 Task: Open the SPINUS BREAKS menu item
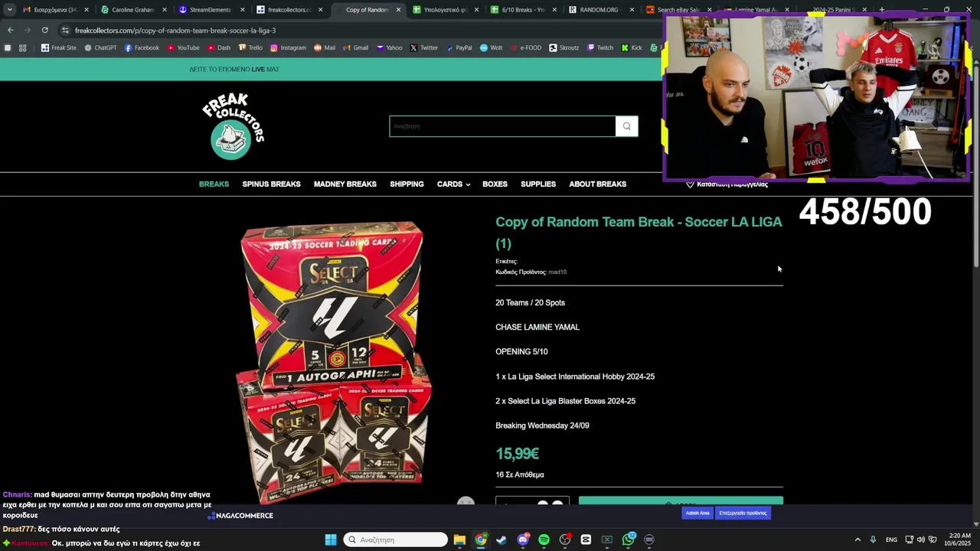pos(271,184)
